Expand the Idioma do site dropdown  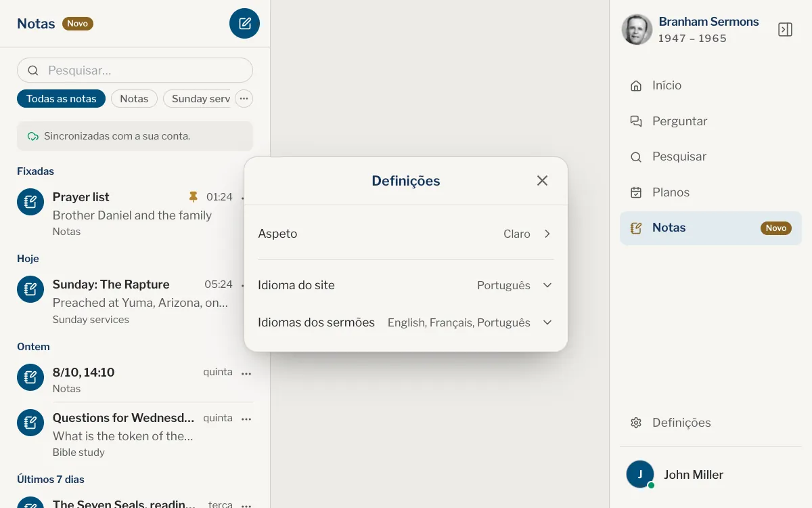coord(547,285)
